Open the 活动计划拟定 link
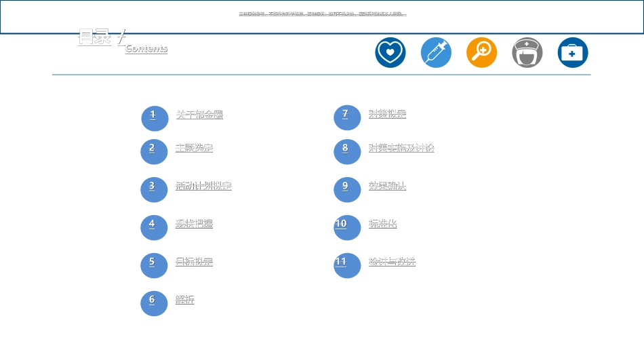 pos(204,186)
